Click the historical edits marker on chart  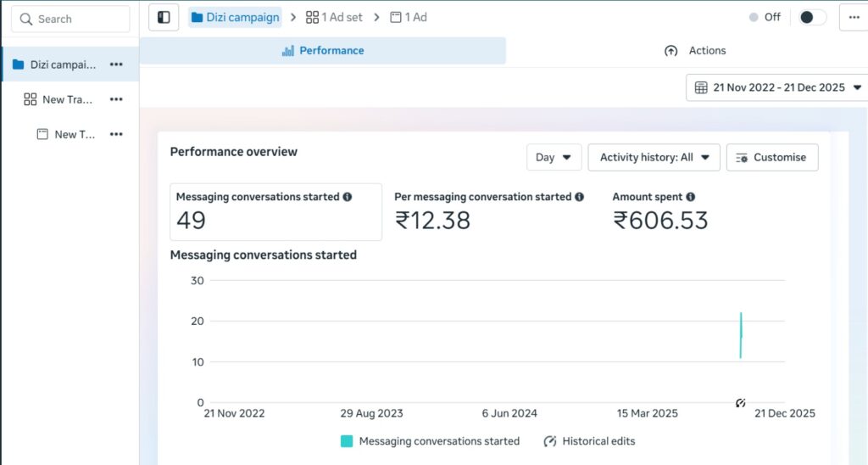click(x=740, y=403)
